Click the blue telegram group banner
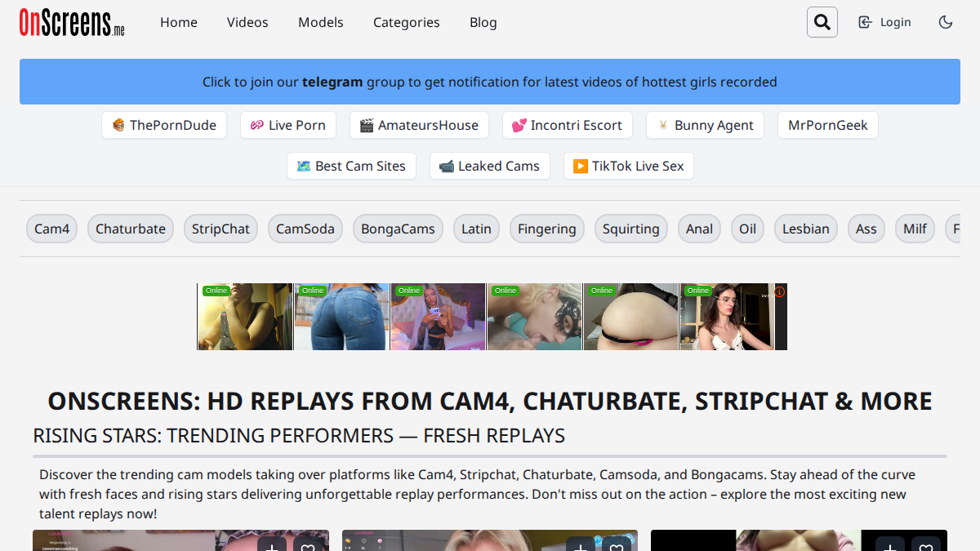This screenshot has width=980, height=551. point(490,82)
